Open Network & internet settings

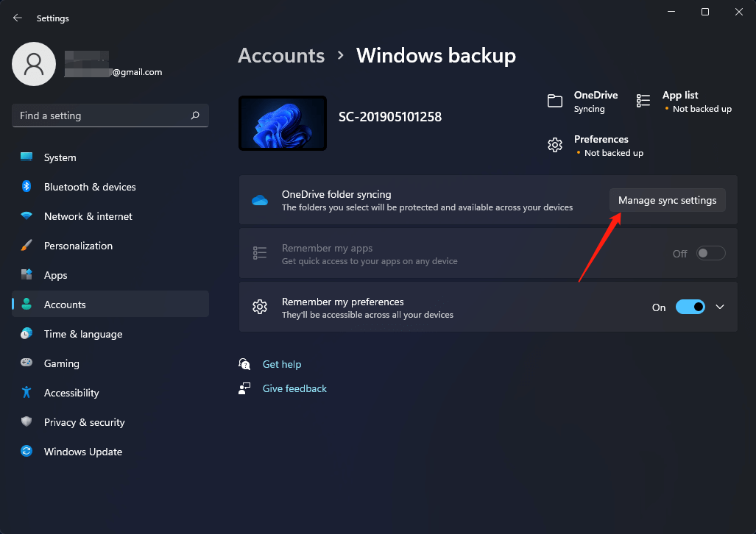(87, 216)
